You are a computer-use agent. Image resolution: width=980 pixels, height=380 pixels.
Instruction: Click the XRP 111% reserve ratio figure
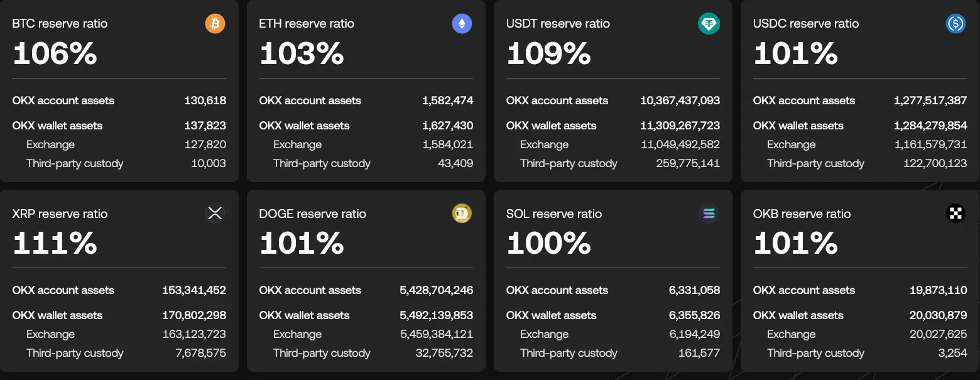coord(55,244)
